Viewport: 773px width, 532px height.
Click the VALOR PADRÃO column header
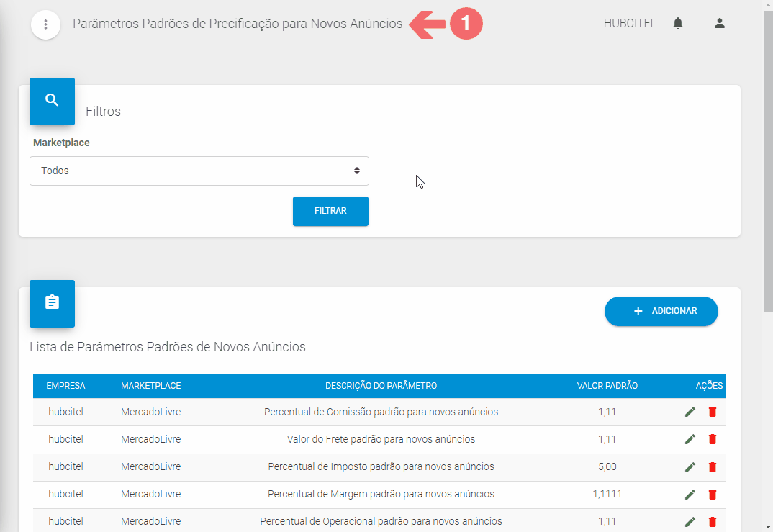[607, 386]
